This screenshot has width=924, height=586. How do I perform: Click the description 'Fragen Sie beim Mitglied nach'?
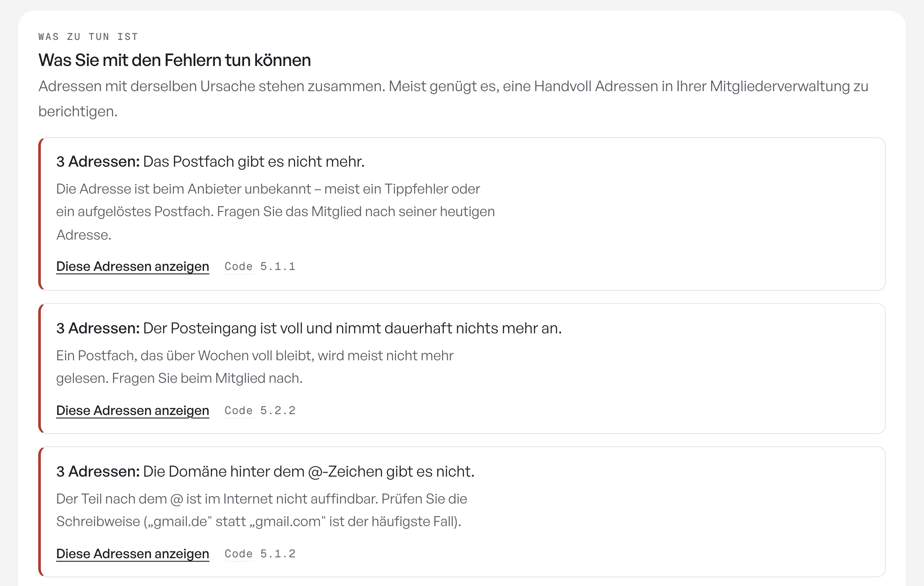(x=255, y=367)
